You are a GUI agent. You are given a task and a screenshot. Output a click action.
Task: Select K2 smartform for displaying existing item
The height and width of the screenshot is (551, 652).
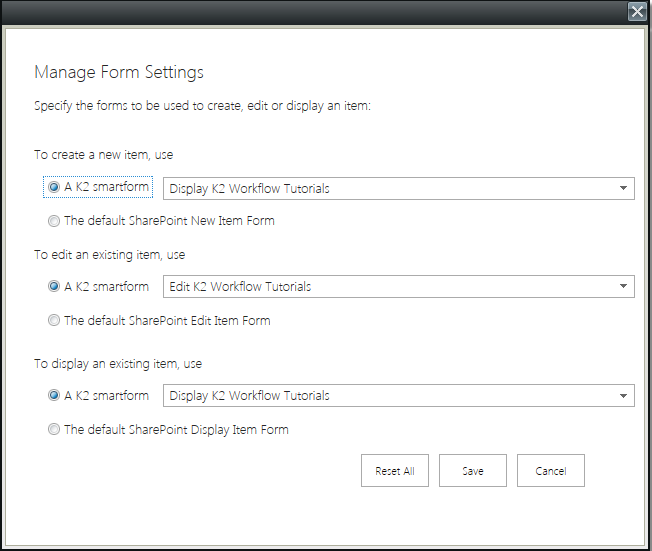point(53,395)
